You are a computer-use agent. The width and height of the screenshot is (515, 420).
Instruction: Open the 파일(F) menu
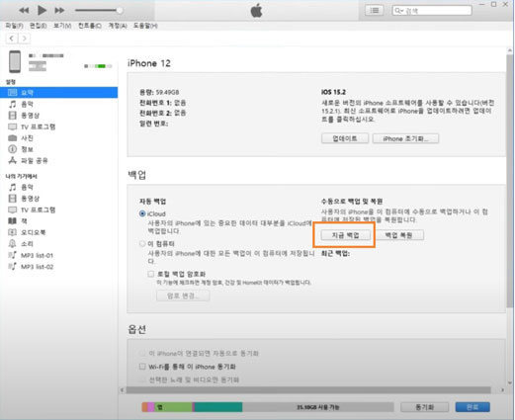click(x=14, y=26)
